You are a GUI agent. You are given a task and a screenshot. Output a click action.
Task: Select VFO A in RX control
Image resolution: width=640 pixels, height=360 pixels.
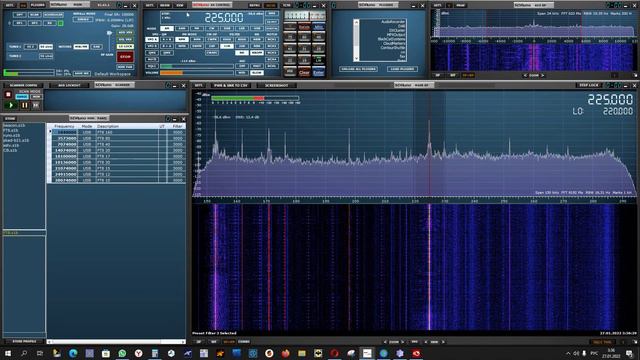(x=152, y=40)
